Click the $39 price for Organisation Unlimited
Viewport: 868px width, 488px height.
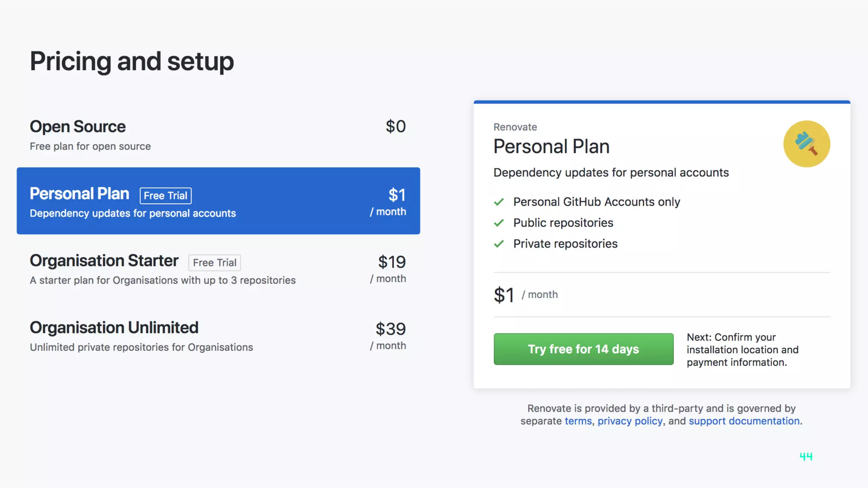point(390,329)
